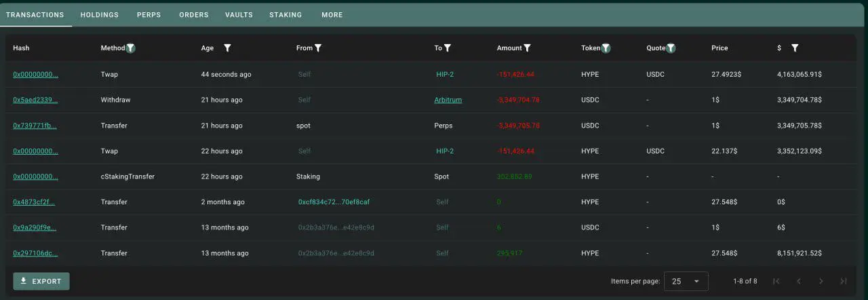The image size is (868, 300).
Task: Open the $ column filter icon
Action: 795,48
